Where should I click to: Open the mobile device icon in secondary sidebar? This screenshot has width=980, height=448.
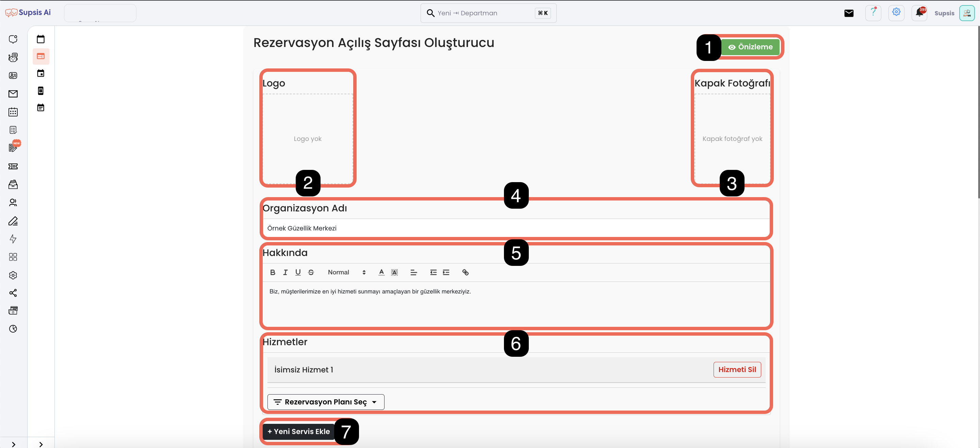[x=41, y=91]
